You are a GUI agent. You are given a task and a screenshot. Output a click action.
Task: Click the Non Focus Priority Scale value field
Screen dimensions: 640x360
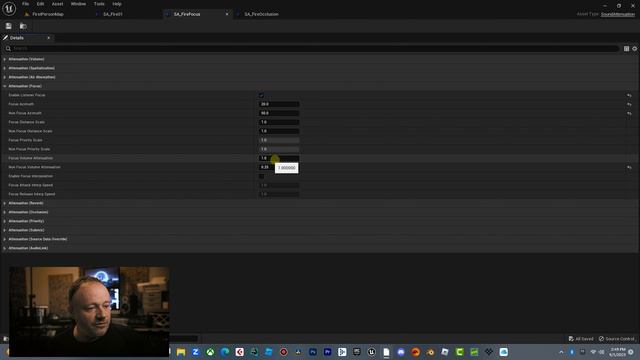(x=279, y=149)
